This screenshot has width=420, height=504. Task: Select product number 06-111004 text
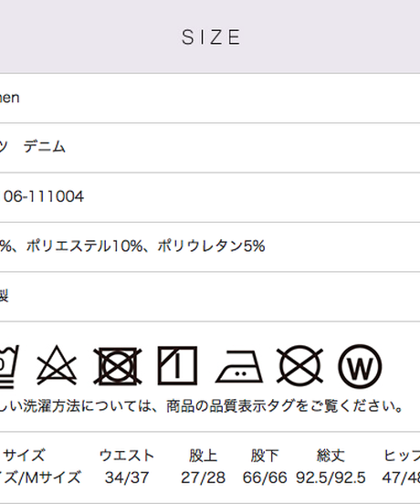pos(44,196)
